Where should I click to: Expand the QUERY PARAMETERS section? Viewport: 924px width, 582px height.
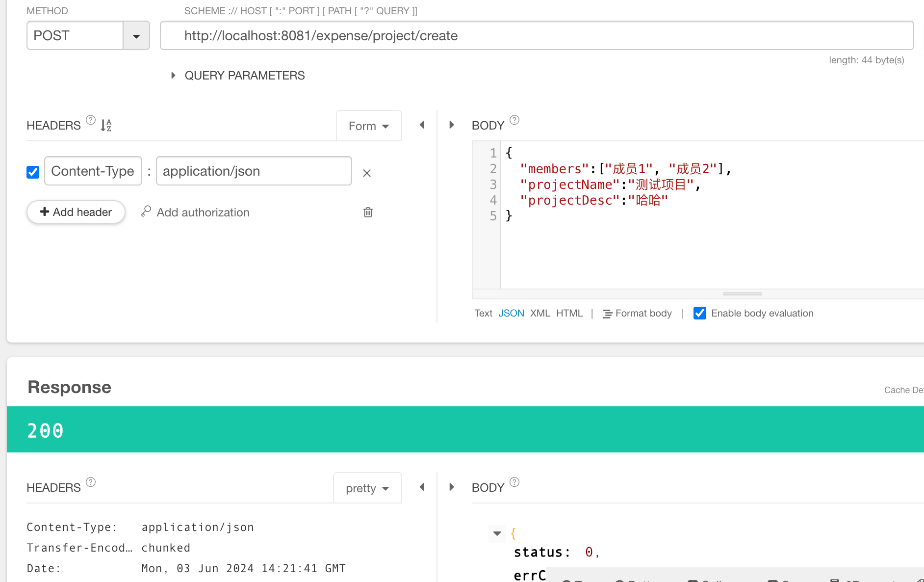pyautogui.click(x=173, y=76)
